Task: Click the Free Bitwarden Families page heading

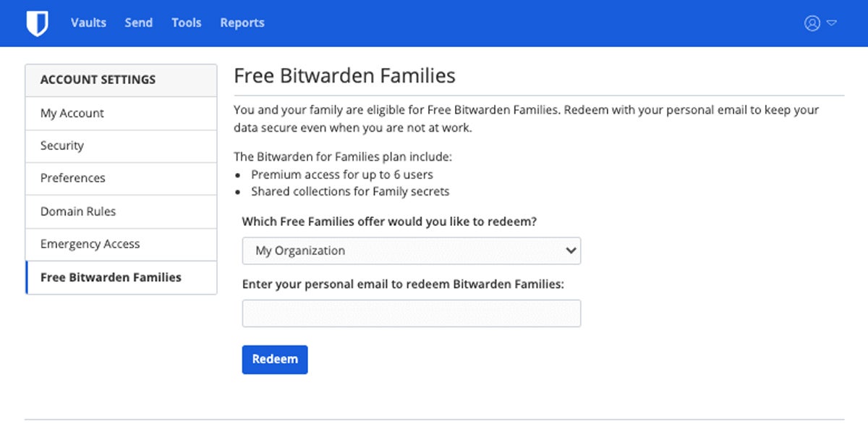Action: pos(345,76)
